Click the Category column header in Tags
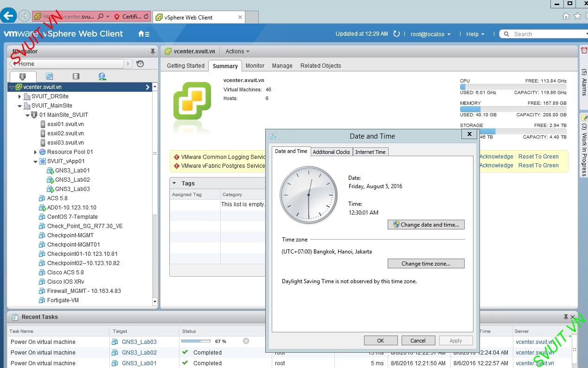Screen dimensions: 588x368 (x=243, y=195)
